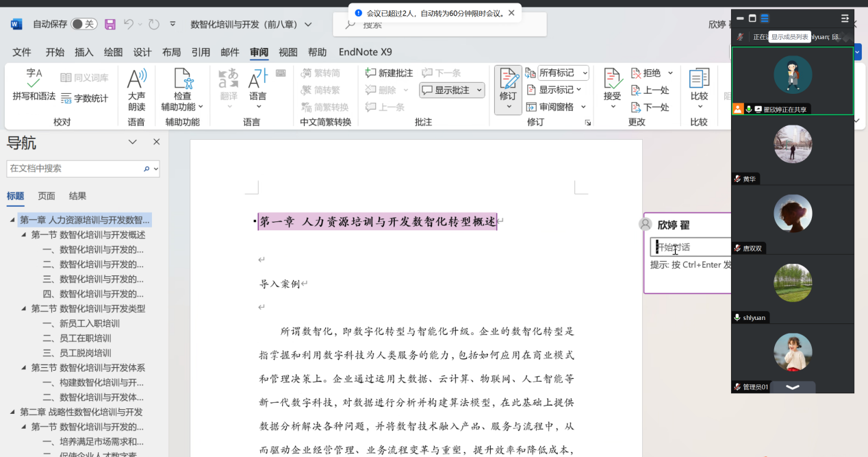Viewport: 868px width, 457px height.
Task: Toggle 修订 track changes button
Action: (508, 88)
